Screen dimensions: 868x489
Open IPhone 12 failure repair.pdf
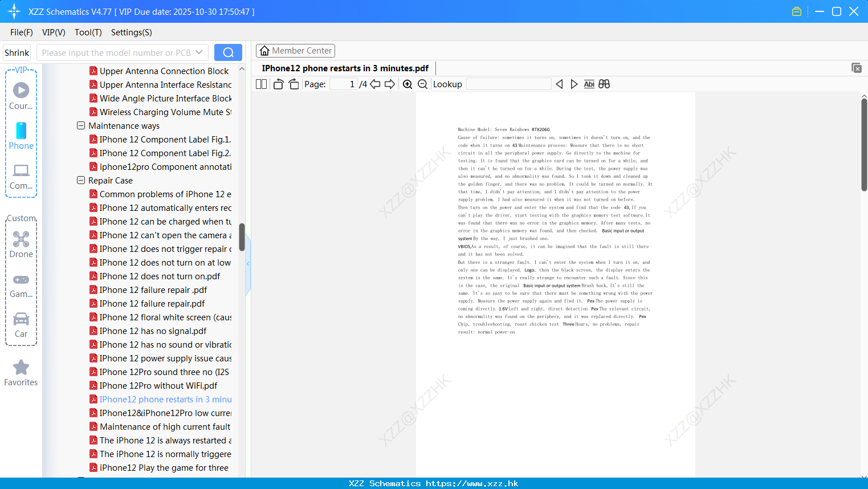tap(147, 303)
